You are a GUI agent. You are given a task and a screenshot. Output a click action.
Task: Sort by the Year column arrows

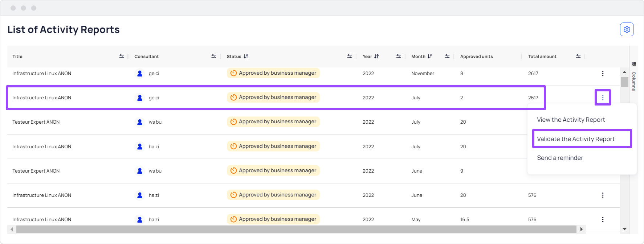[376, 56]
